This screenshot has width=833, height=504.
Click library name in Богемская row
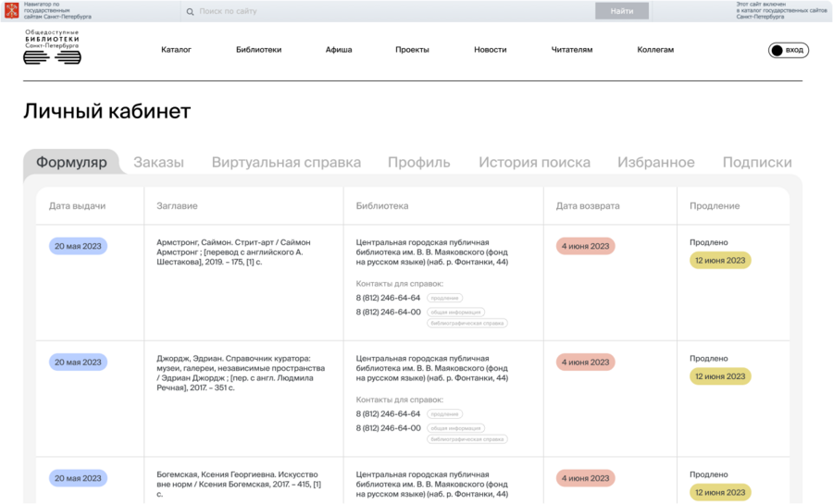click(432, 484)
